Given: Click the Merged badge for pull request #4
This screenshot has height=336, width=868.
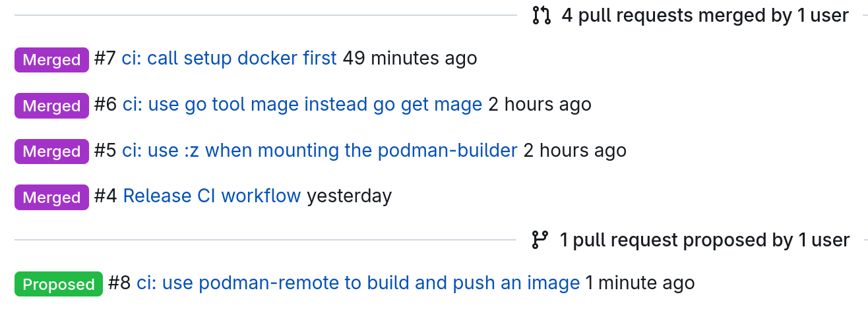Looking at the screenshot, I should [x=51, y=197].
